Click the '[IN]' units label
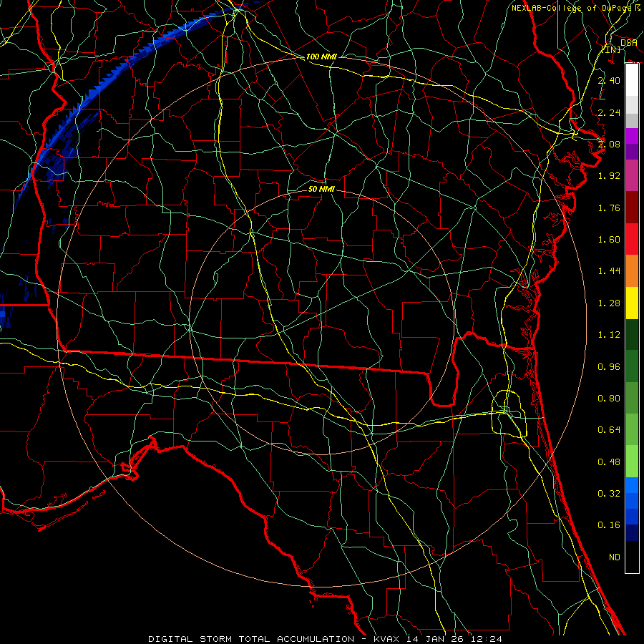The height and width of the screenshot is (644, 644). 611,49
